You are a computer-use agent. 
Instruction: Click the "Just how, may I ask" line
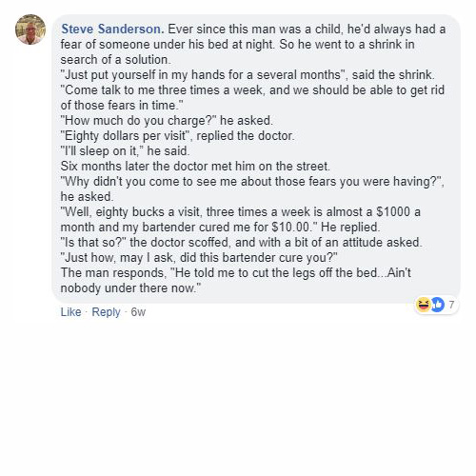[x=199, y=257]
